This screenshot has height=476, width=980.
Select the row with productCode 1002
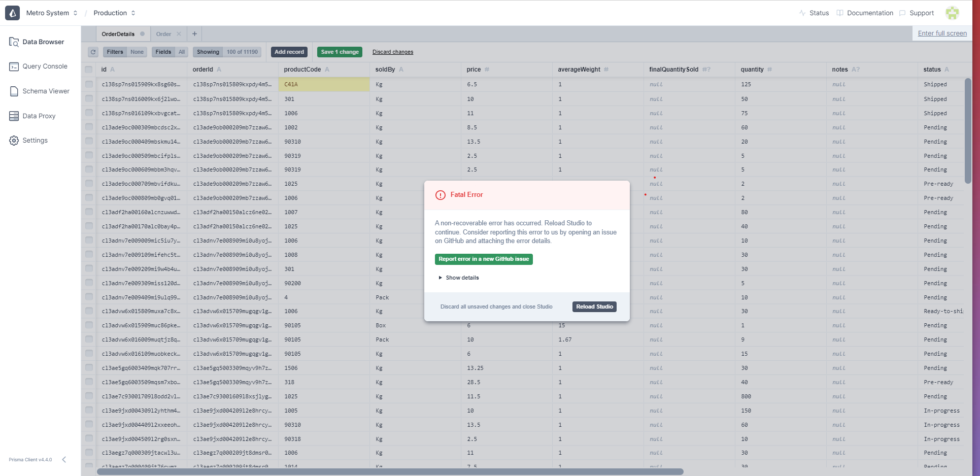(x=89, y=127)
